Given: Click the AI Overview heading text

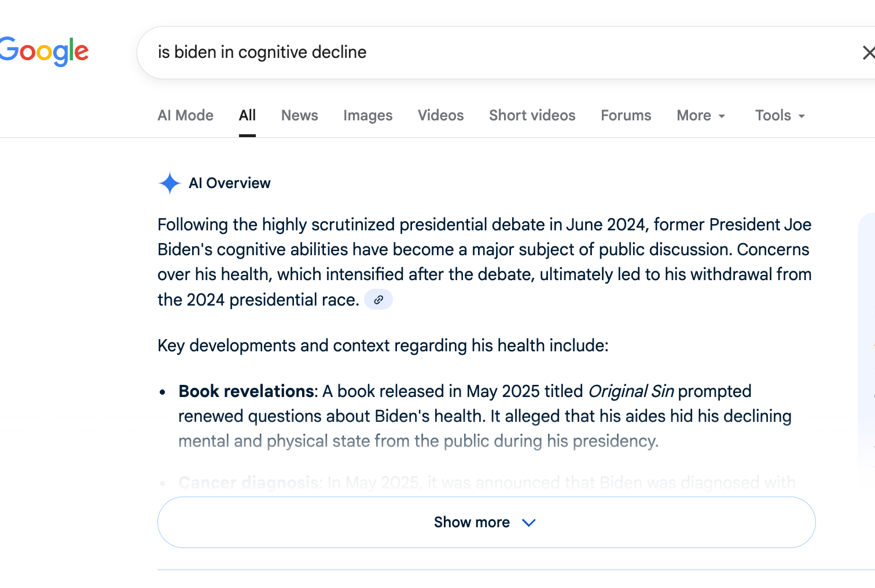Looking at the screenshot, I should point(230,183).
